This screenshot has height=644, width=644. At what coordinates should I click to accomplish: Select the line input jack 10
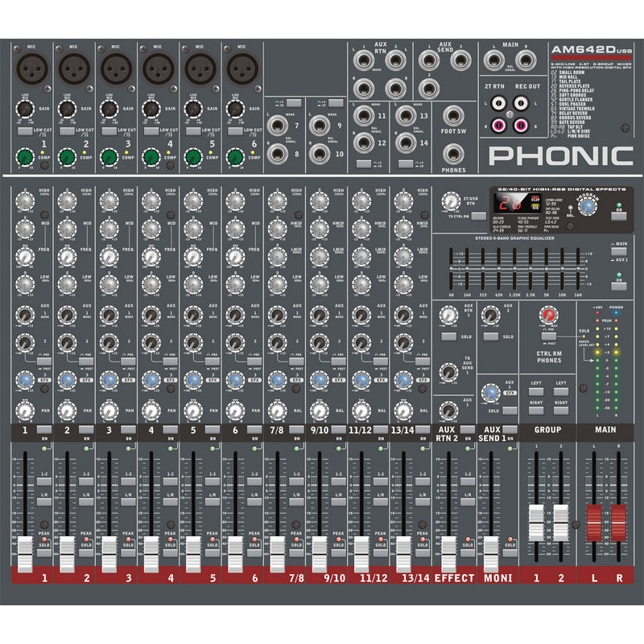(x=320, y=154)
